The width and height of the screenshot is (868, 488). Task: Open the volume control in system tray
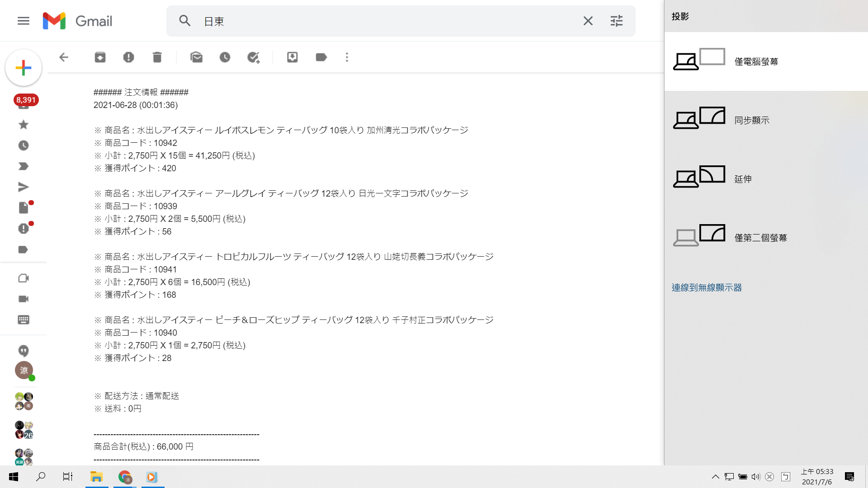tap(756, 477)
